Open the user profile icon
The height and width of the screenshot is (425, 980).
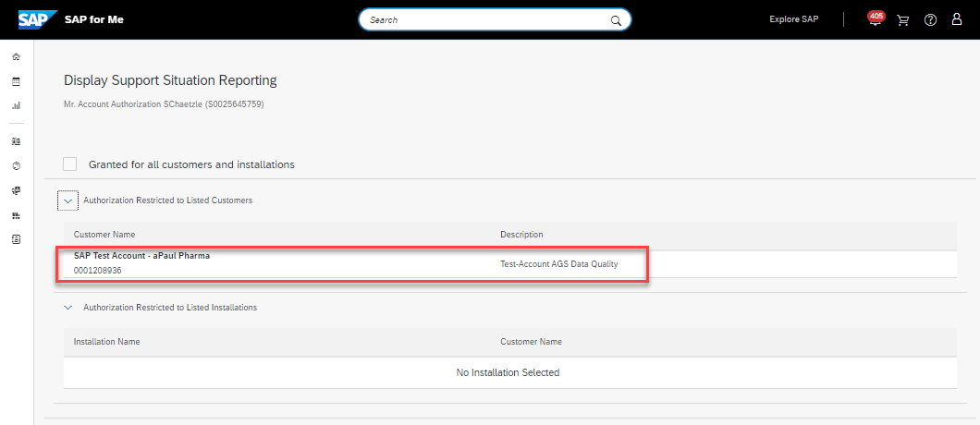(957, 20)
